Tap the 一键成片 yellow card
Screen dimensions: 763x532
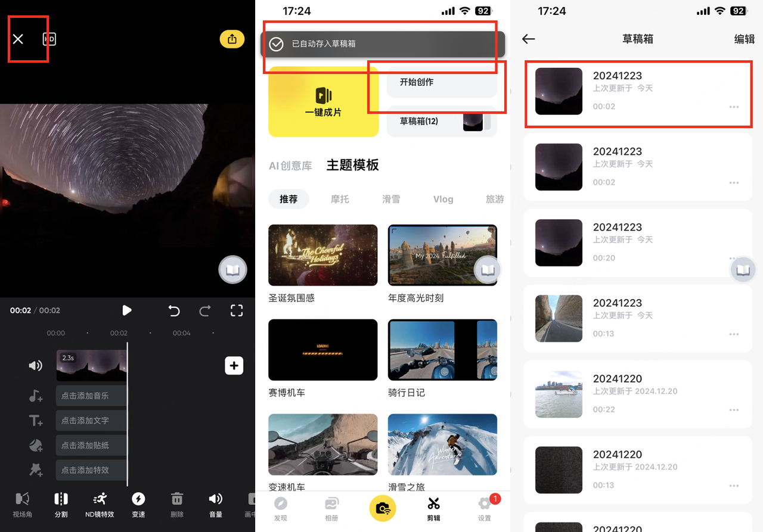323,102
